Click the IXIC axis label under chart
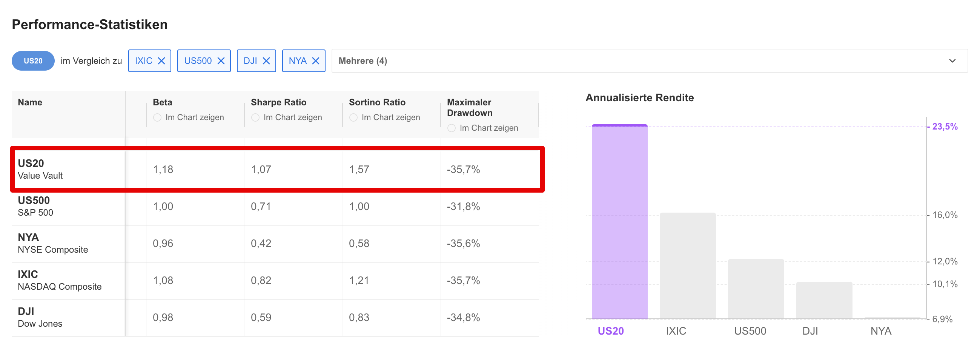This screenshot has height=355, width=980. click(x=676, y=331)
